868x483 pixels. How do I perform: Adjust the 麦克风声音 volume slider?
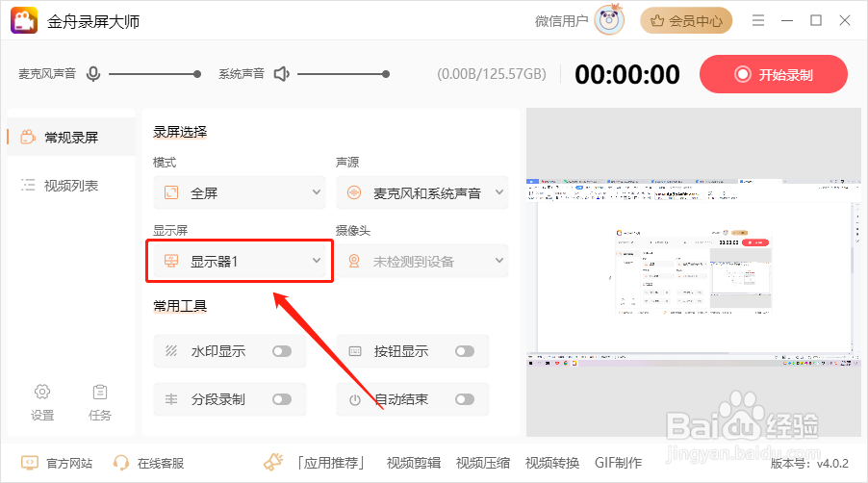pyautogui.click(x=154, y=74)
